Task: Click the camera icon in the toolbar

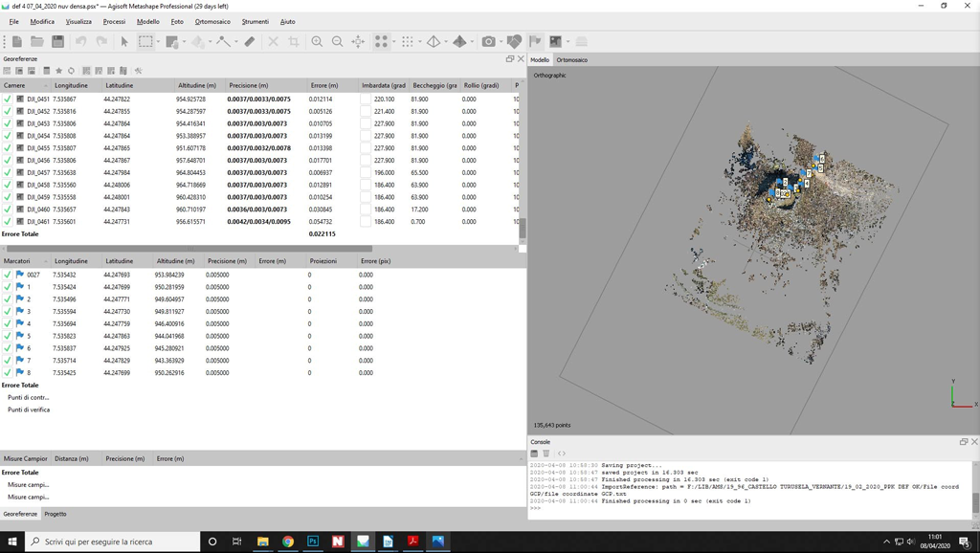Action: (x=488, y=42)
